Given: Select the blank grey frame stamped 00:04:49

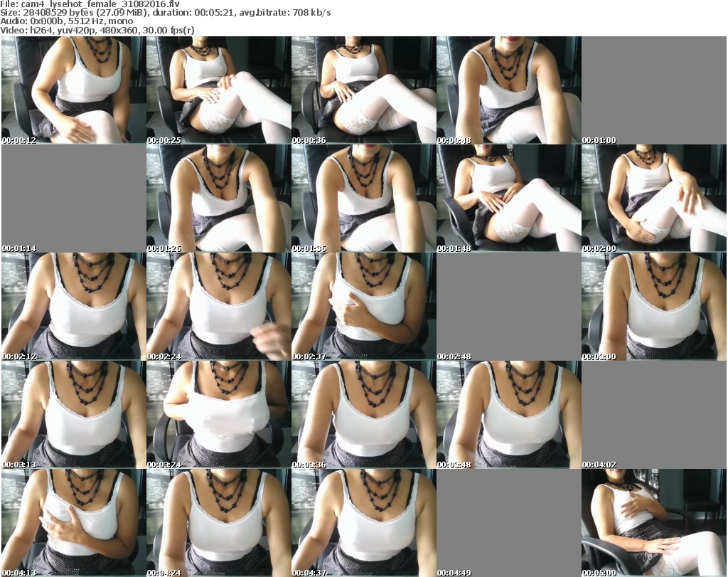Looking at the screenshot, I should (509, 523).
